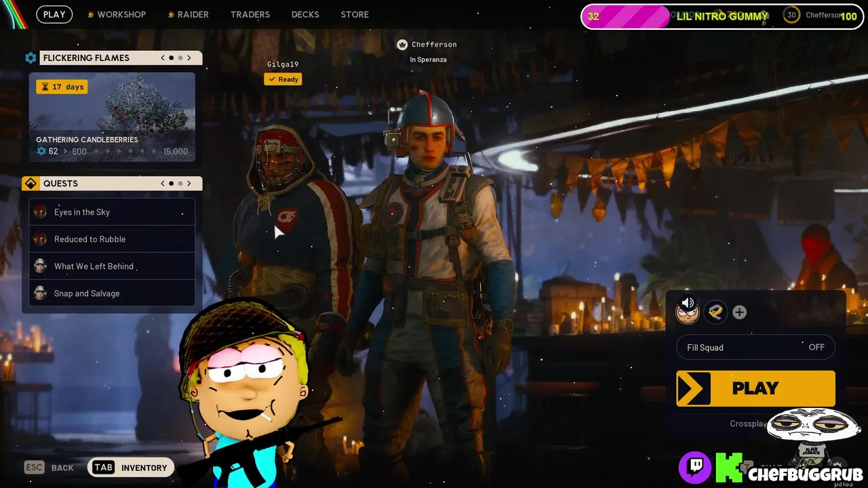Click your own squad avatar in the party panel
868x488 pixels.
pos(688,314)
